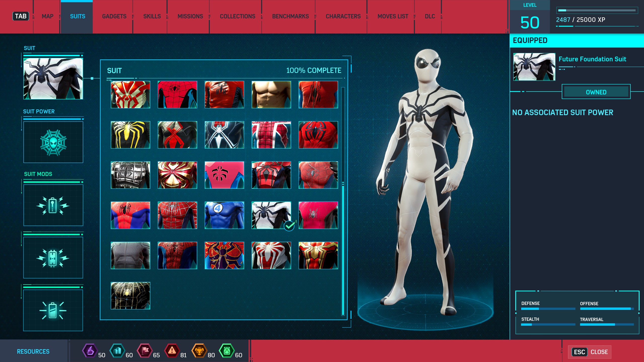Viewport: 644px width, 362px height.
Task: Switch to the Gadgets tab
Action: point(114,16)
